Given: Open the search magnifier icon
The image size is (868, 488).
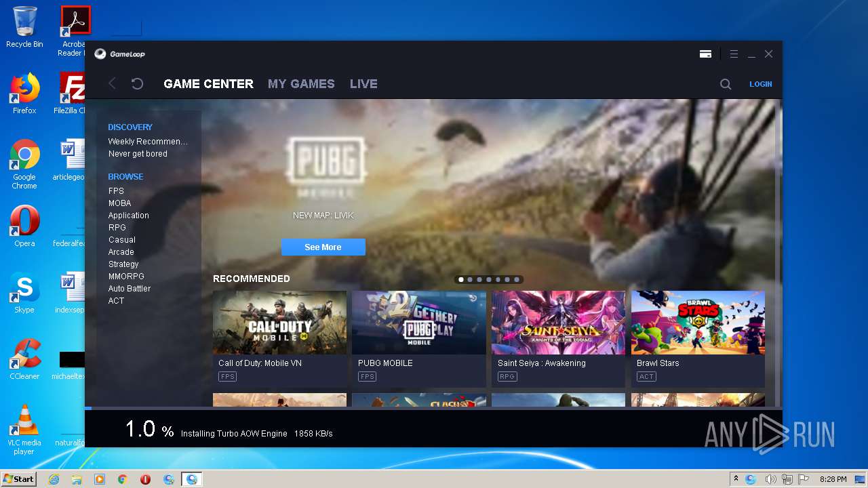Looking at the screenshot, I should (x=726, y=84).
